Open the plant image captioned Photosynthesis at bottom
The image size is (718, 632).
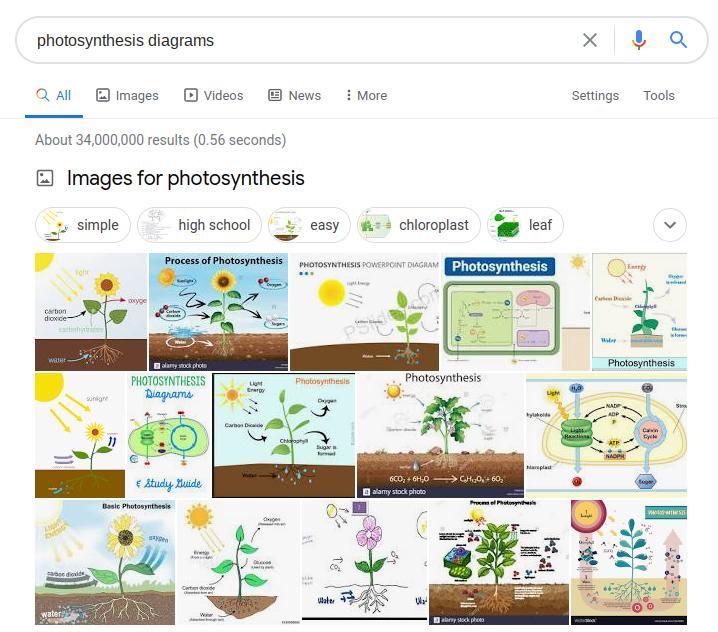point(640,312)
